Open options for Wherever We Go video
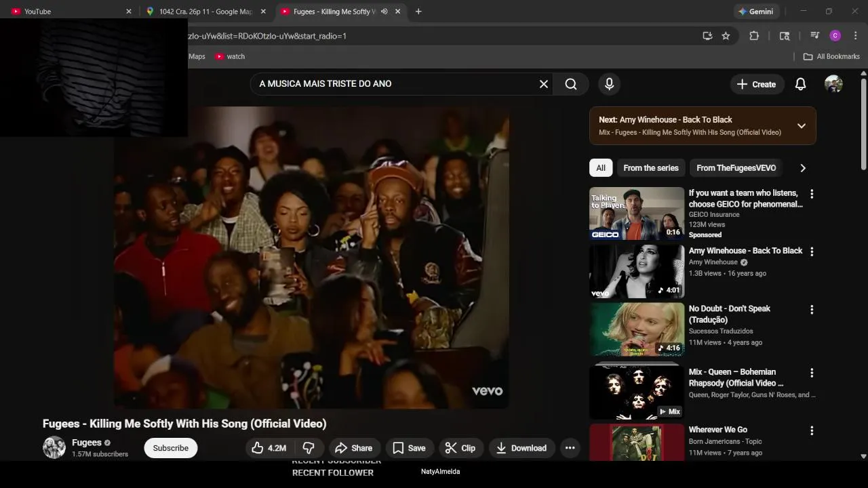The height and width of the screenshot is (488, 868). pos(811,430)
